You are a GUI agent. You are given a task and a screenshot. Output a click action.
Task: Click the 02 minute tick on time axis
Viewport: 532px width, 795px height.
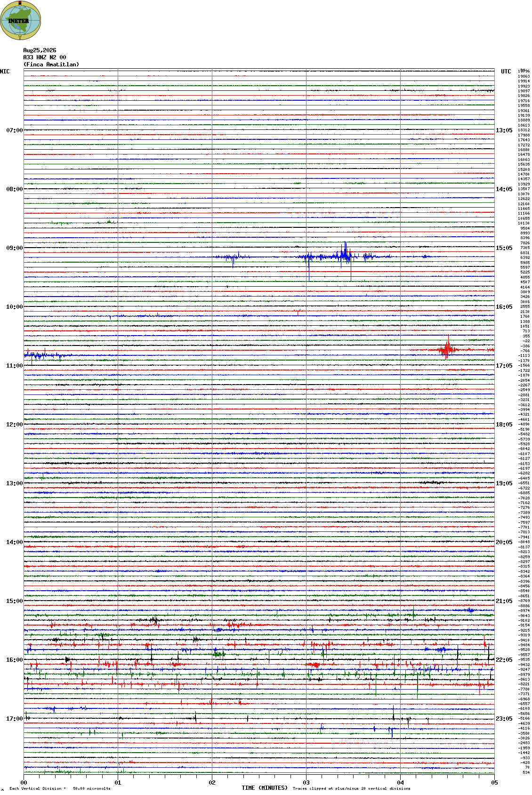click(x=212, y=783)
